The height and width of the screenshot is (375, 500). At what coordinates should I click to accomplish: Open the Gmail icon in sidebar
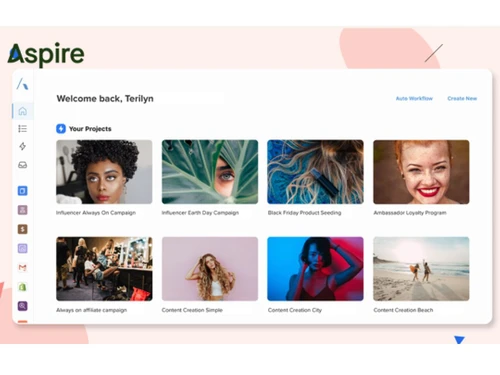click(23, 268)
